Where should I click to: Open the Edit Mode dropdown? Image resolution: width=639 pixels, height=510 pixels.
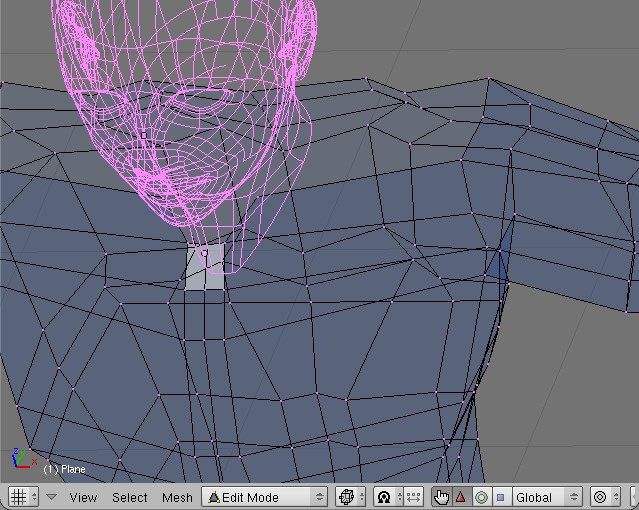coord(265,497)
